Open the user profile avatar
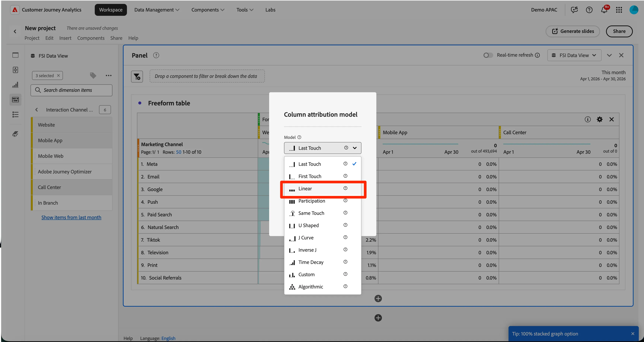 point(634,10)
